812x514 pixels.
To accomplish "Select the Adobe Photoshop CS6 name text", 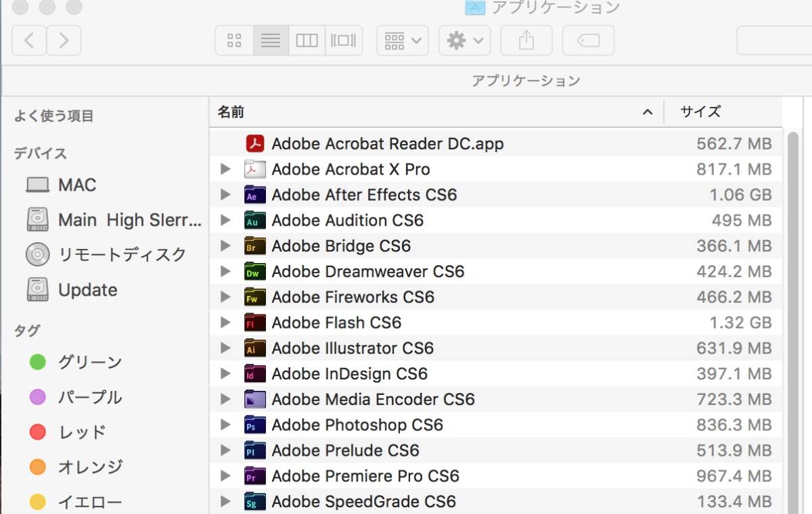I will pyautogui.click(x=357, y=425).
